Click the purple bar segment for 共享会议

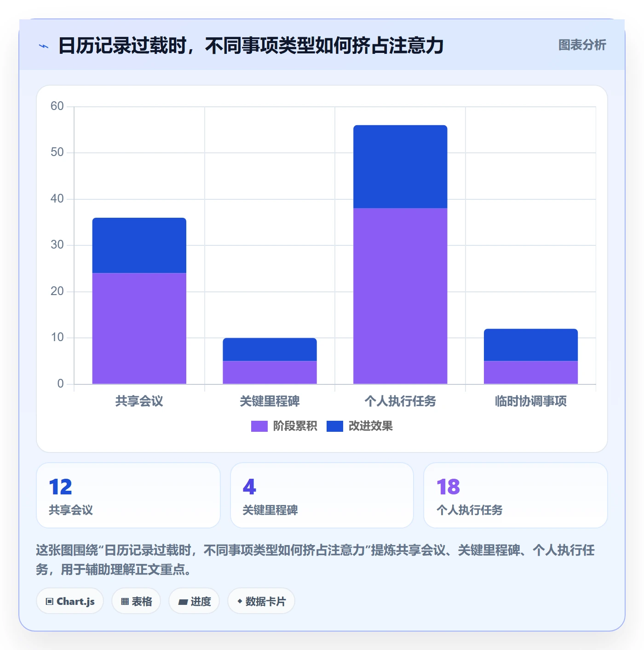(x=139, y=329)
